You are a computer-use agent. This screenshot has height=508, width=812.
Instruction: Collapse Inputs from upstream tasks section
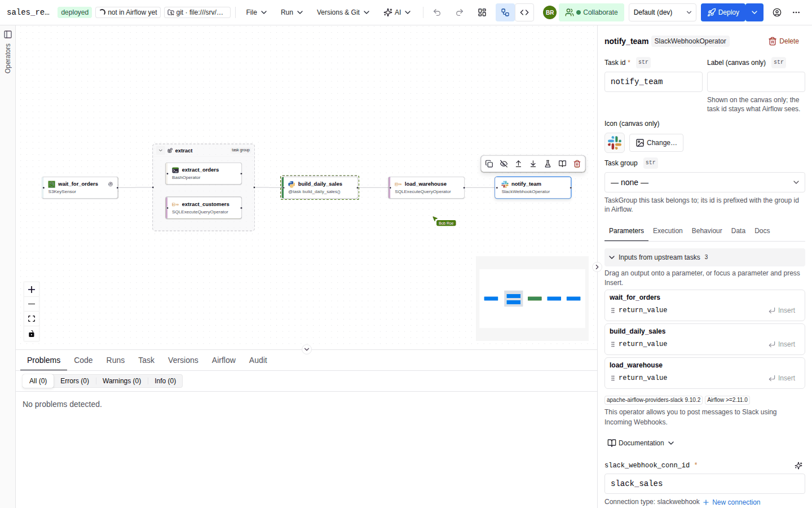704,257
